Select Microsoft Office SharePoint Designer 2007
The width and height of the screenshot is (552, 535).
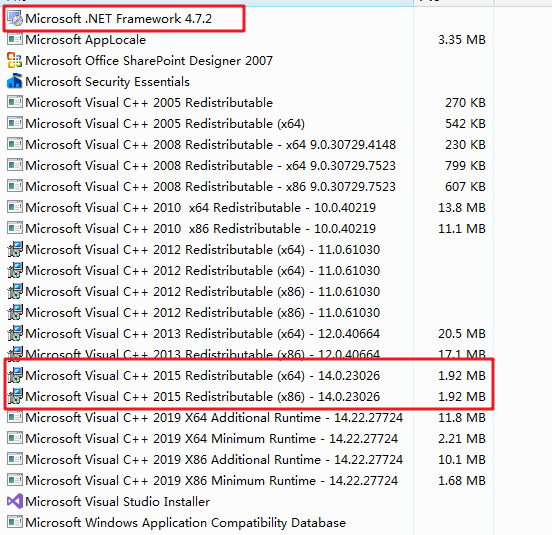click(149, 61)
